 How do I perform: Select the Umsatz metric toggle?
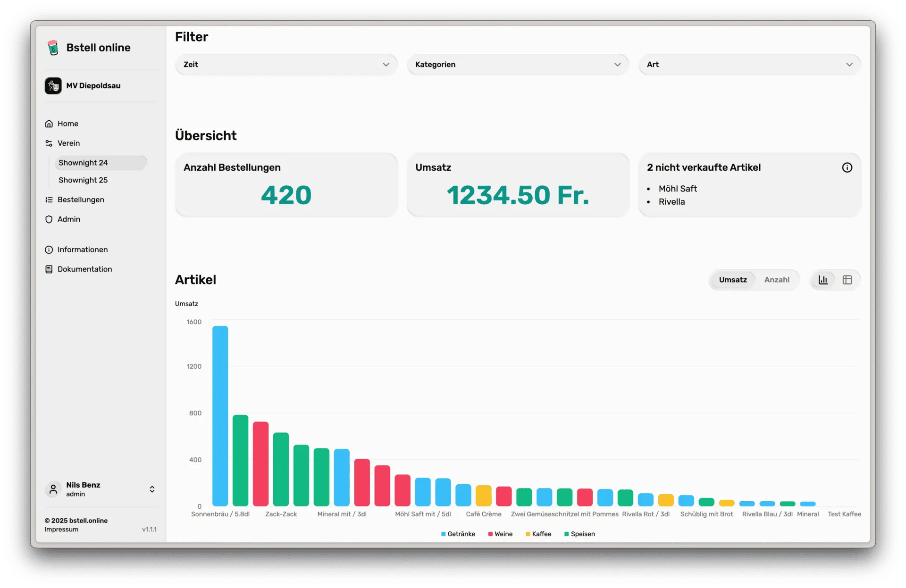click(x=732, y=280)
